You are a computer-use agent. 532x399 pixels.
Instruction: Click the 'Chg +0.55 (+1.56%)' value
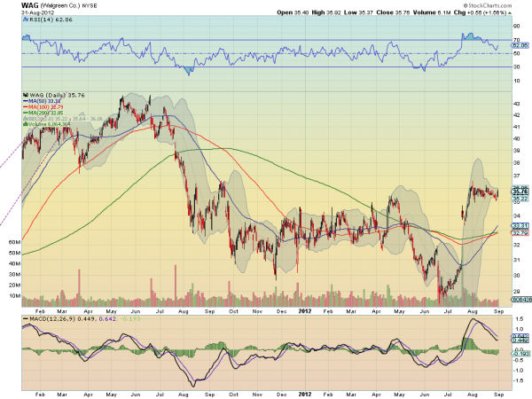(480, 12)
